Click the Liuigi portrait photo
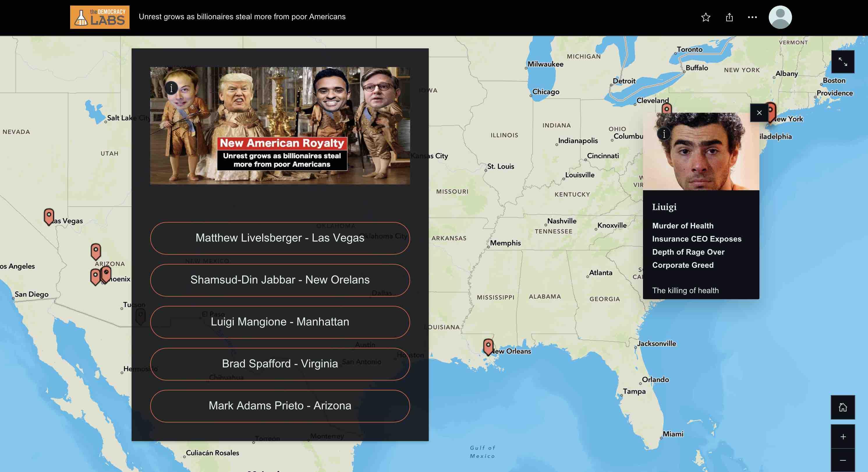 tap(701, 152)
